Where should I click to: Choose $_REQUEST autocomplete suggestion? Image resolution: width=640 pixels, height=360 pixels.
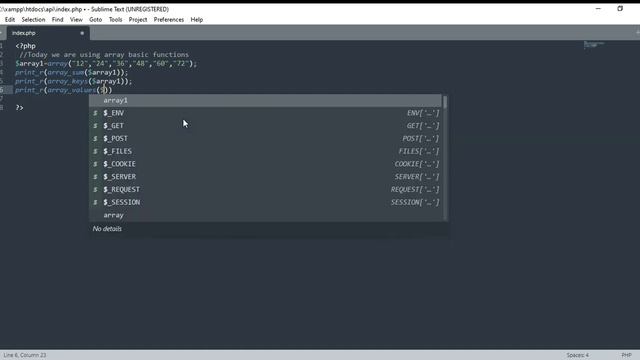click(265, 189)
